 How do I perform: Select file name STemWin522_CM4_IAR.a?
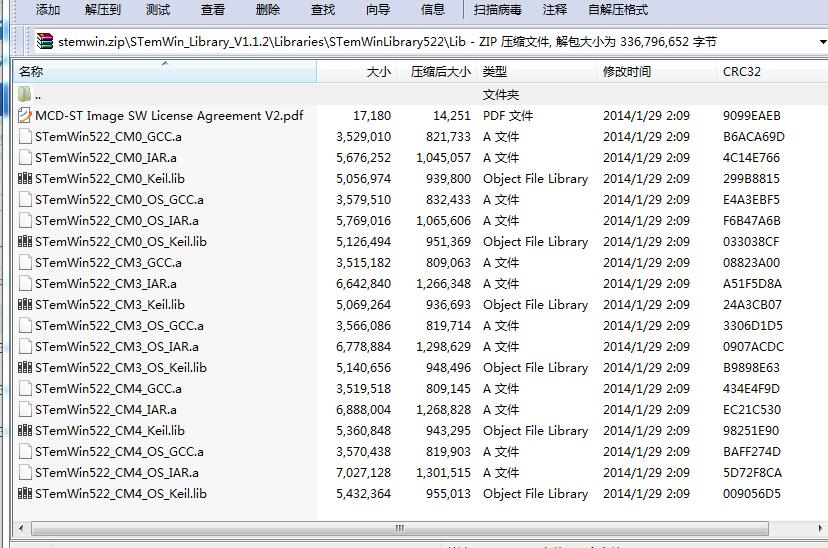[106, 409]
